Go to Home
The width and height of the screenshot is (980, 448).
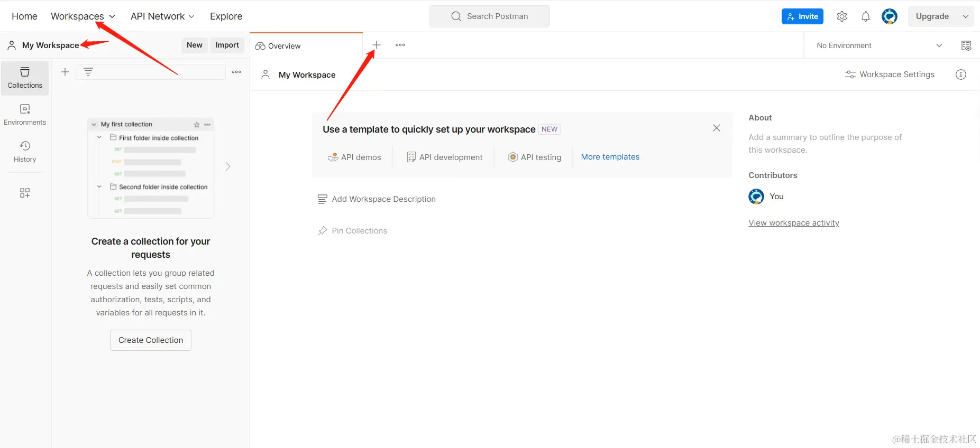tap(24, 16)
